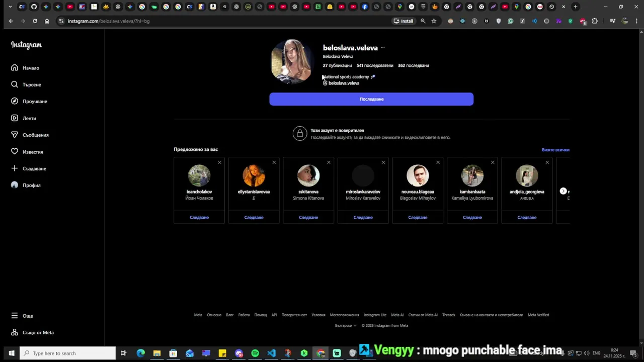Image resolution: width=644 pixels, height=362 pixels.
Task: Open nouveau.blageau avatar
Action: [x=418, y=175]
